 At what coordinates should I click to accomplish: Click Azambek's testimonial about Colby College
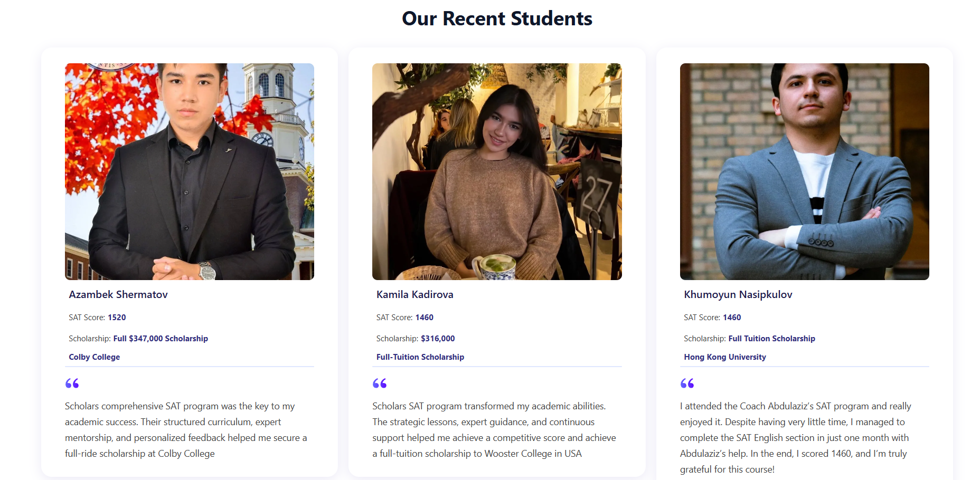coord(186,430)
